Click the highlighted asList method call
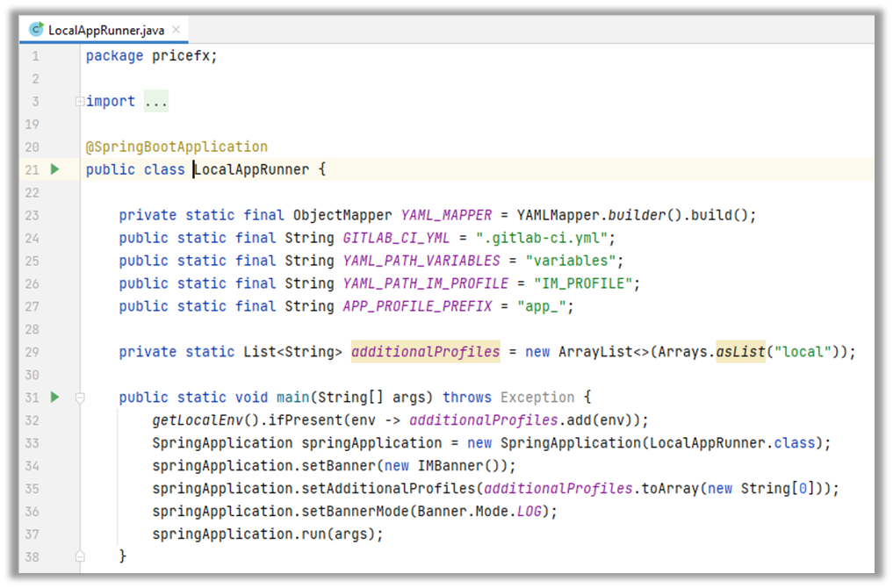Image resolution: width=893 pixels, height=588 pixels. click(740, 352)
